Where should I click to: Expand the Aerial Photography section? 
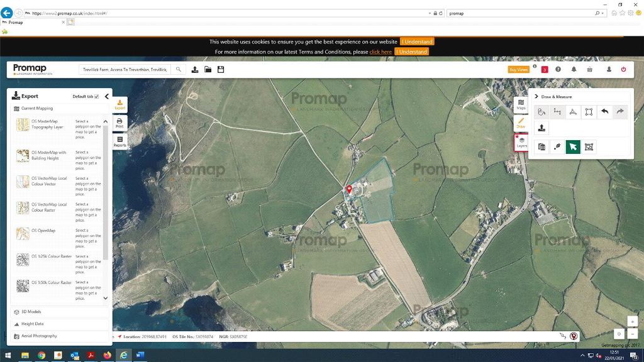pos(39,336)
